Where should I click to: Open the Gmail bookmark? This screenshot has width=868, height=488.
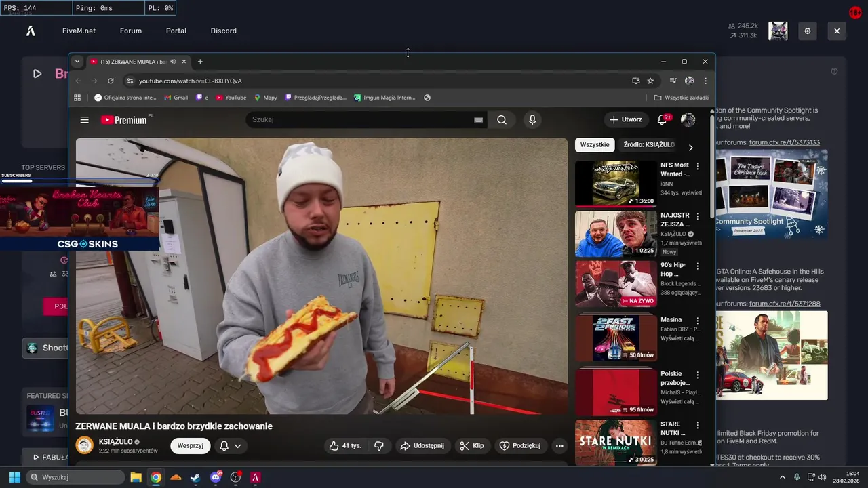click(x=176, y=98)
